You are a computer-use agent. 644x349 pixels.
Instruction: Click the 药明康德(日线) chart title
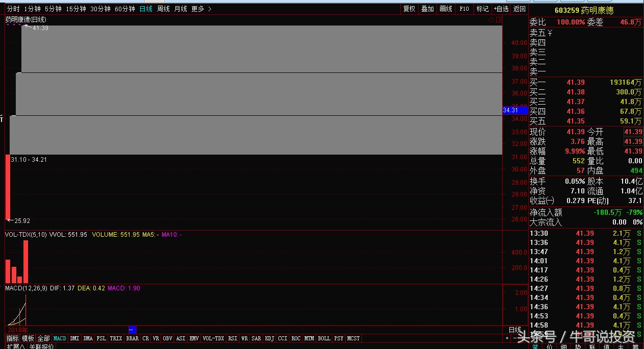[x=26, y=19]
